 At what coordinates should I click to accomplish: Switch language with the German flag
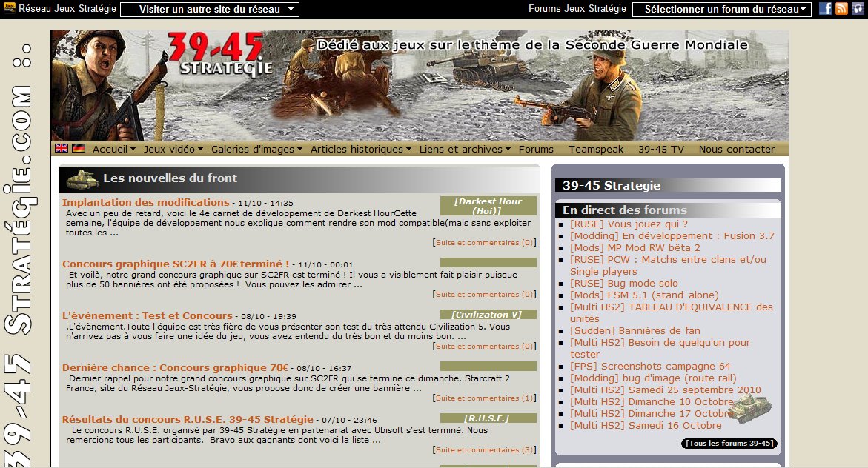click(x=79, y=148)
